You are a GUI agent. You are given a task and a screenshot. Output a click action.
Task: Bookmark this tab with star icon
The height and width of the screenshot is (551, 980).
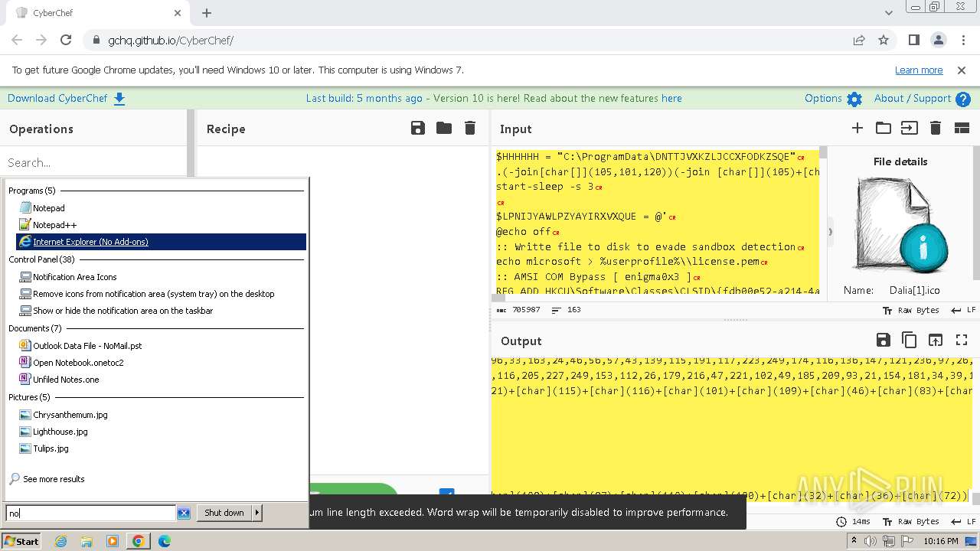[884, 40]
